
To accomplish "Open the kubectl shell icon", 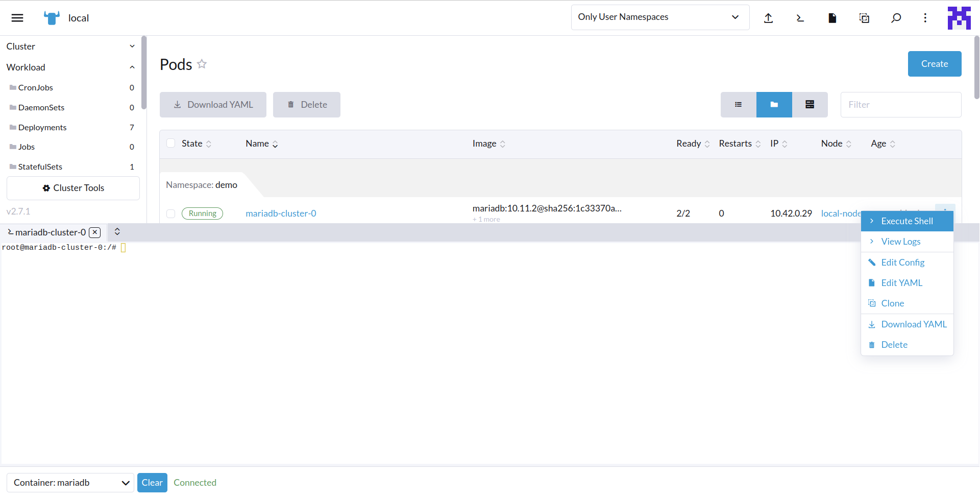I will (800, 17).
